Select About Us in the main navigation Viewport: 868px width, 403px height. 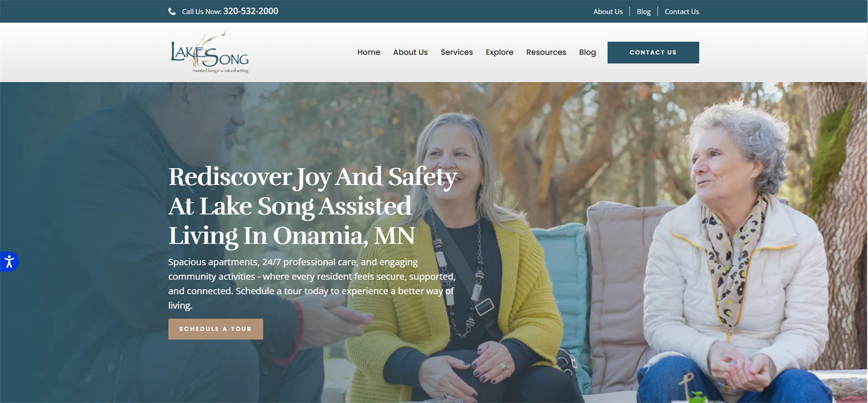pyautogui.click(x=410, y=52)
